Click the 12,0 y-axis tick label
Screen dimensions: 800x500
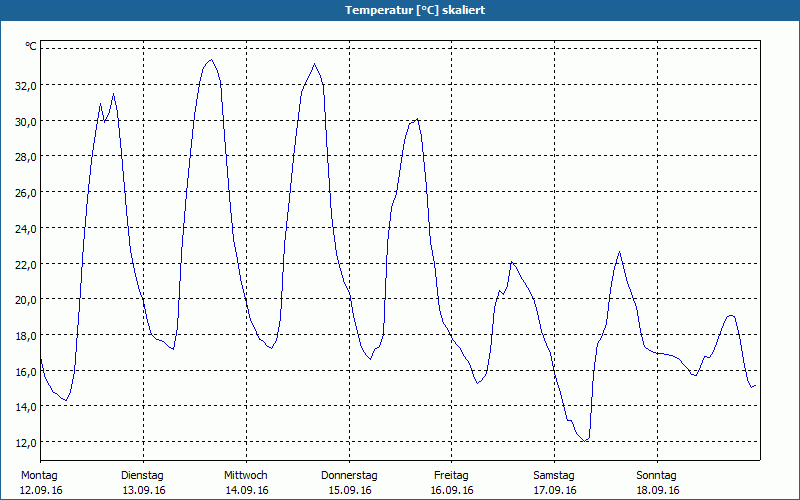point(24,442)
